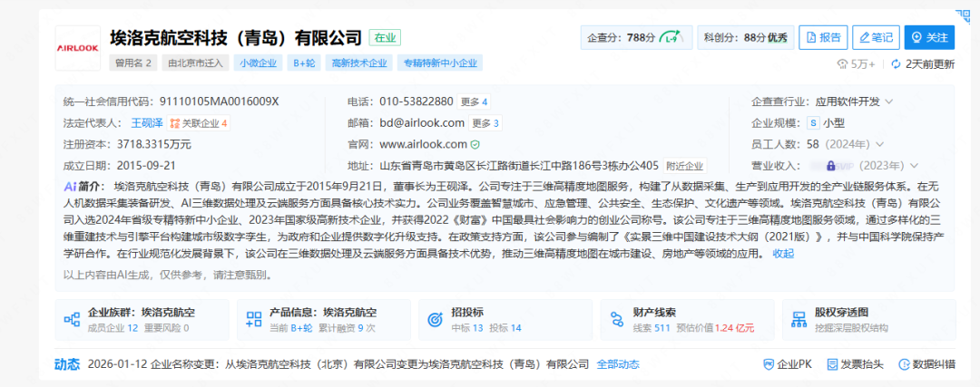Open the 发票抬头 invoice header
The width and height of the screenshot is (980, 387).
[x=856, y=364]
